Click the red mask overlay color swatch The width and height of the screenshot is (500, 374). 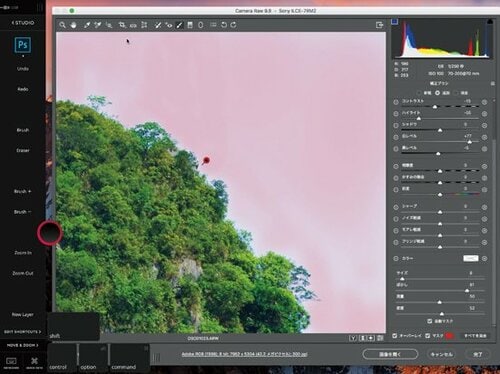pos(449,336)
